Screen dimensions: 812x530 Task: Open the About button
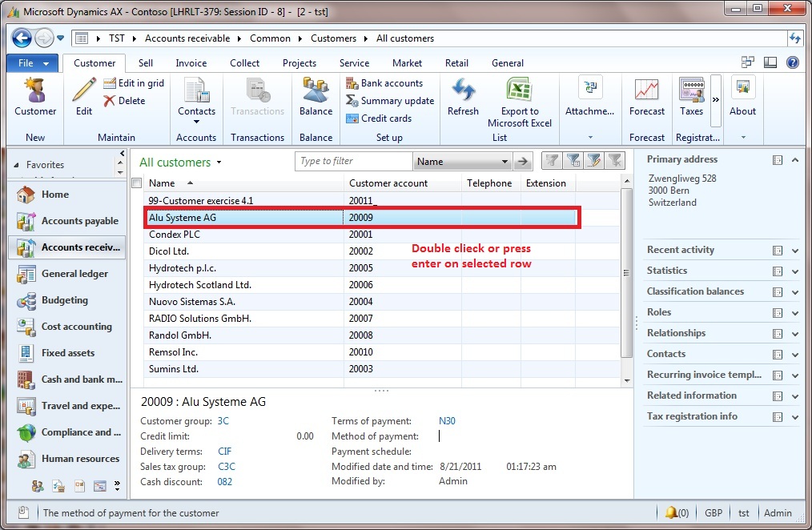click(x=742, y=97)
